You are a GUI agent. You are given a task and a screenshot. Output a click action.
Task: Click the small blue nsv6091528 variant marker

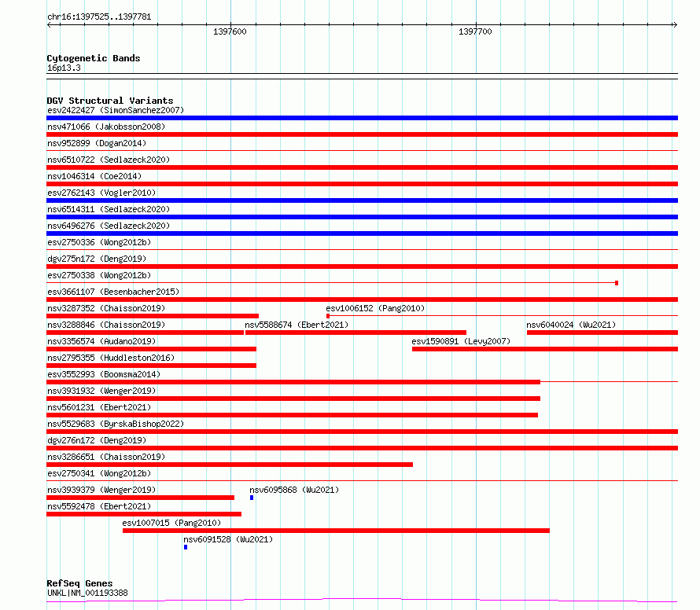pos(186,547)
